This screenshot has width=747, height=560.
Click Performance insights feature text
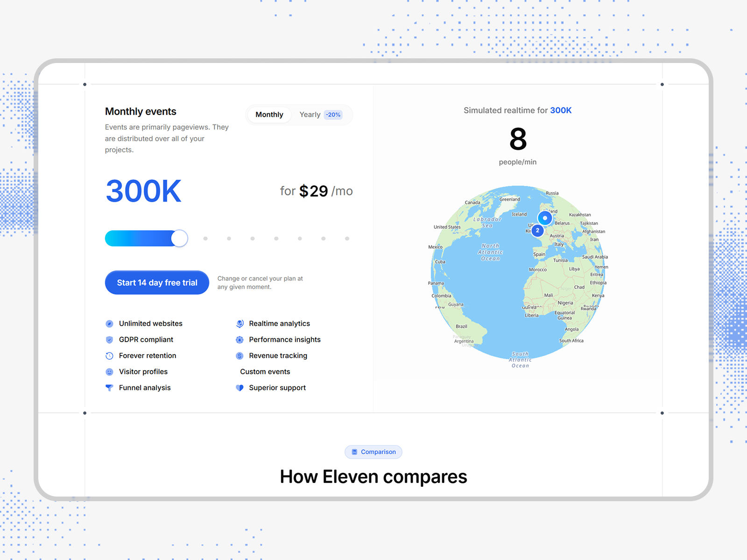click(285, 340)
